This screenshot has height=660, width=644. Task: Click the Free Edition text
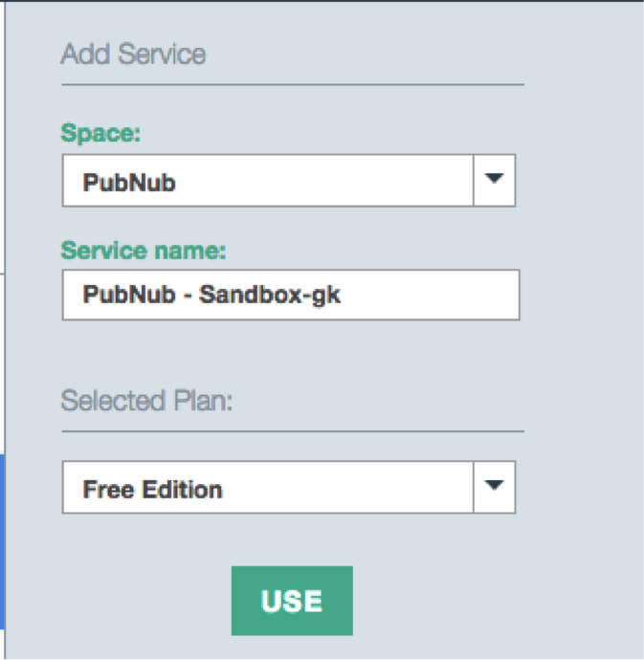click(x=152, y=490)
